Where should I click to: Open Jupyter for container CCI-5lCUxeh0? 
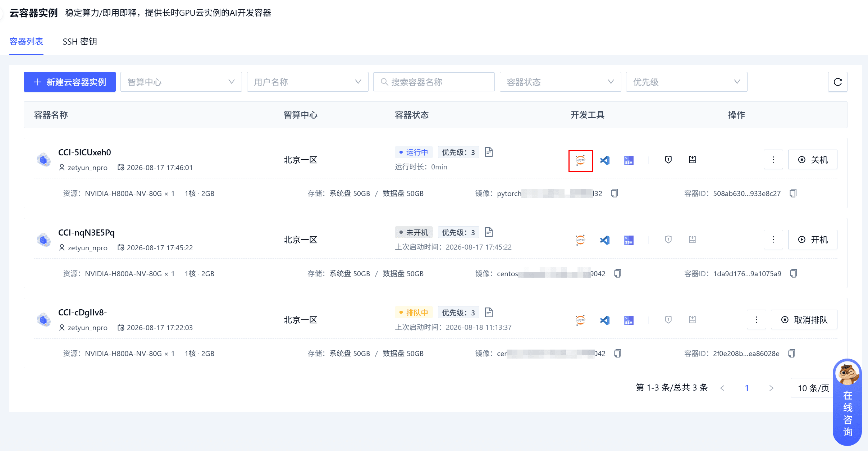tap(580, 160)
